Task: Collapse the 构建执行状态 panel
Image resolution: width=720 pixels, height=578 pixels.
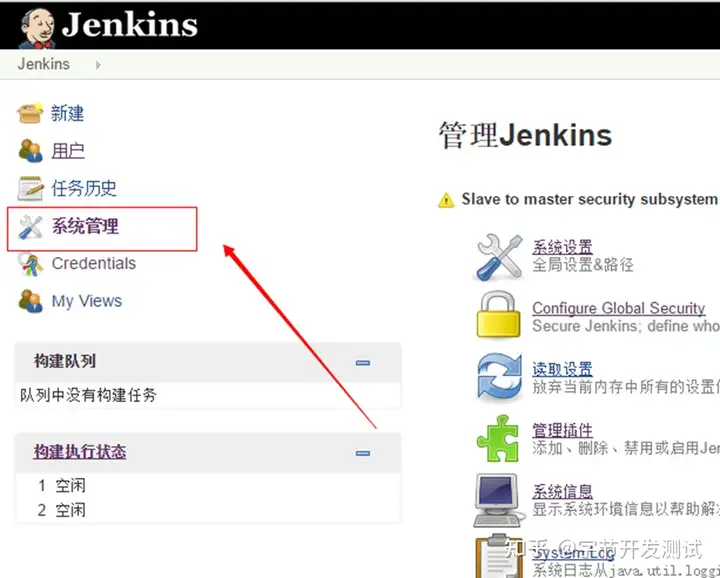Action: click(363, 453)
